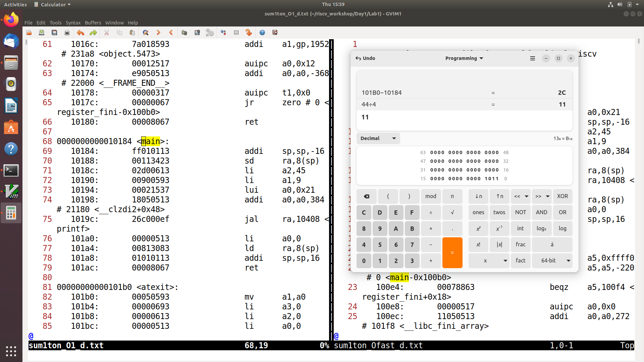Launch Firefox from the Ubuntu dock
The image size is (644, 362).
pyautogui.click(x=11, y=19)
